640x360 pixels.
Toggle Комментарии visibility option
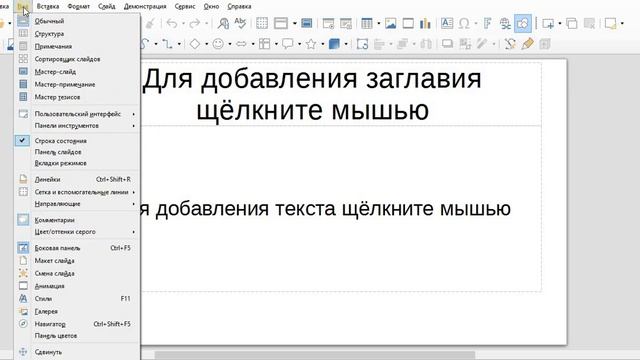(77, 220)
